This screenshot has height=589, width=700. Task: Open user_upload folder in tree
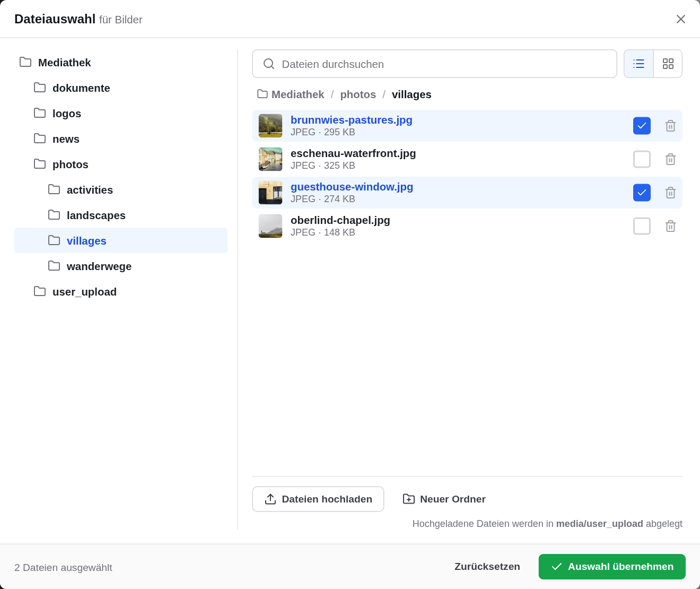click(x=121, y=292)
